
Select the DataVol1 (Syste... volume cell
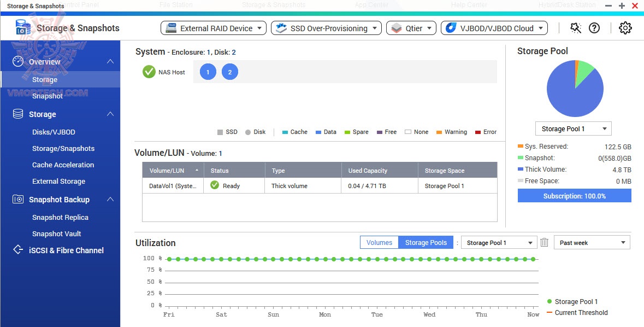(173, 185)
